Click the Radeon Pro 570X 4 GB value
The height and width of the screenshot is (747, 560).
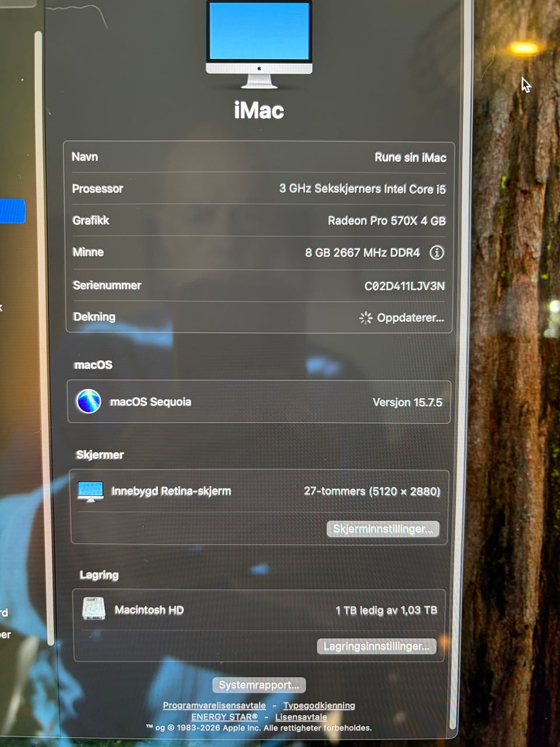click(x=387, y=221)
